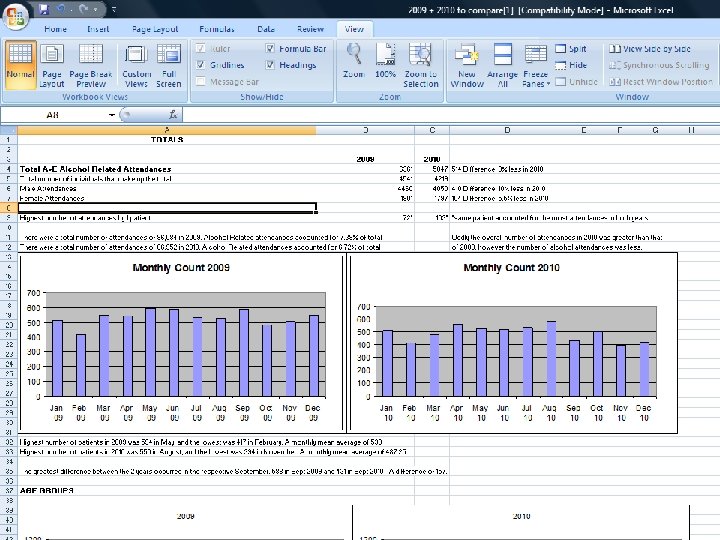
Task: Enter Full Screen view
Action: coord(169,65)
